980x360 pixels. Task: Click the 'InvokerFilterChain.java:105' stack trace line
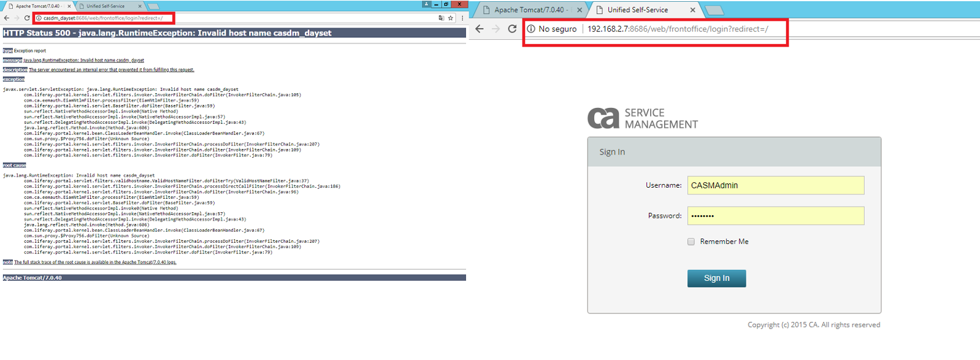tap(163, 95)
